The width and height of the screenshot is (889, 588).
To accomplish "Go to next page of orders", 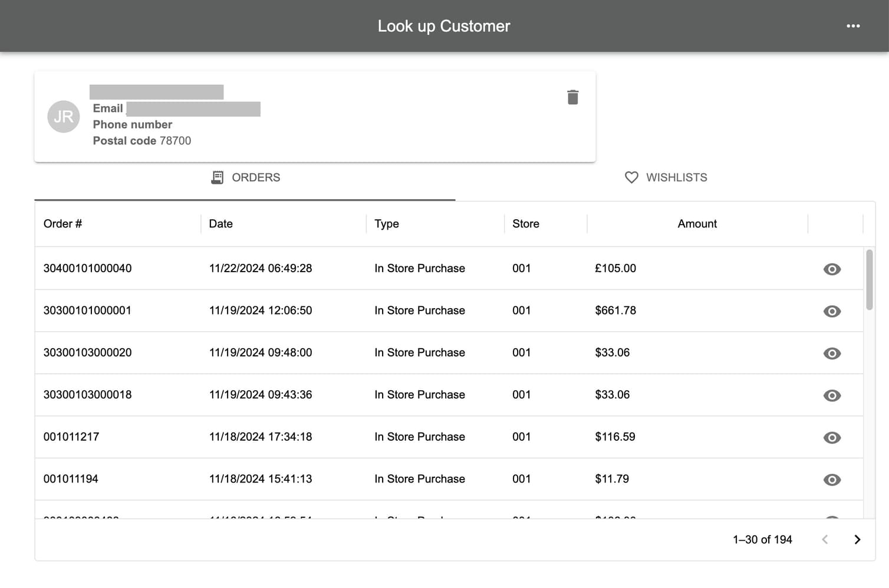I will point(857,540).
